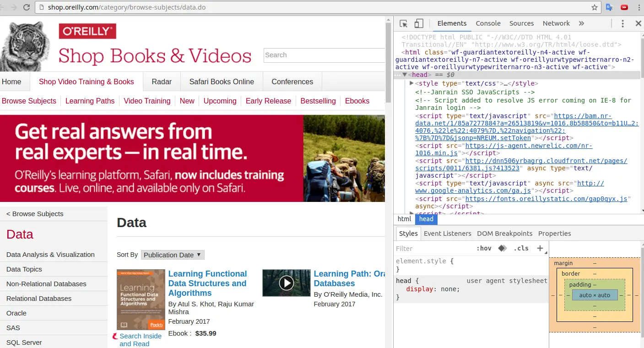Reload the page with the refresh icon

(27, 7)
